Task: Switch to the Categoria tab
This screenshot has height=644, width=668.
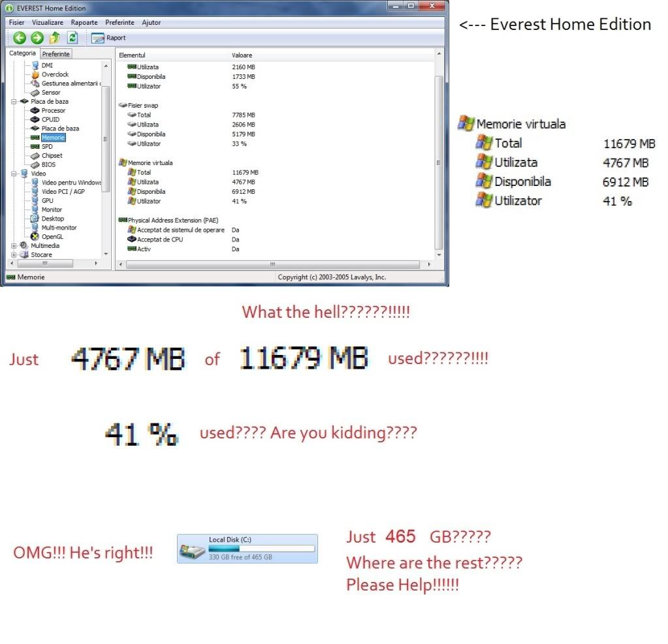Action: coord(23,54)
